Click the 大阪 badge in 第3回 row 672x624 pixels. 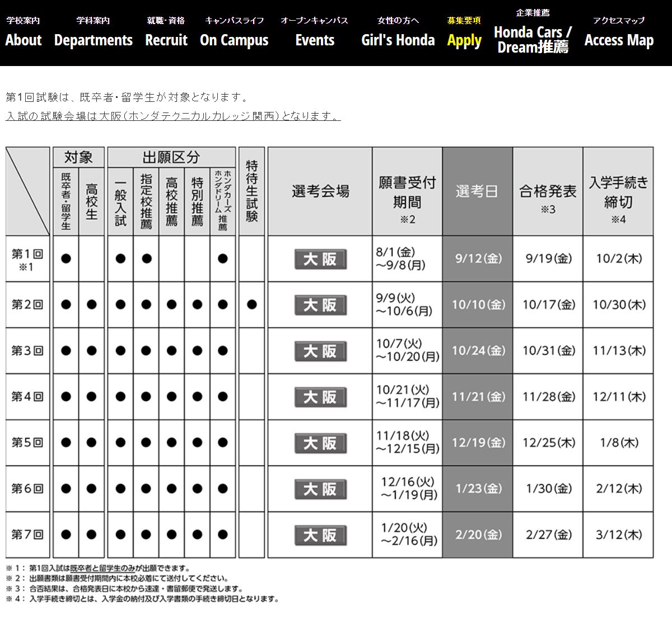(x=320, y=351)
